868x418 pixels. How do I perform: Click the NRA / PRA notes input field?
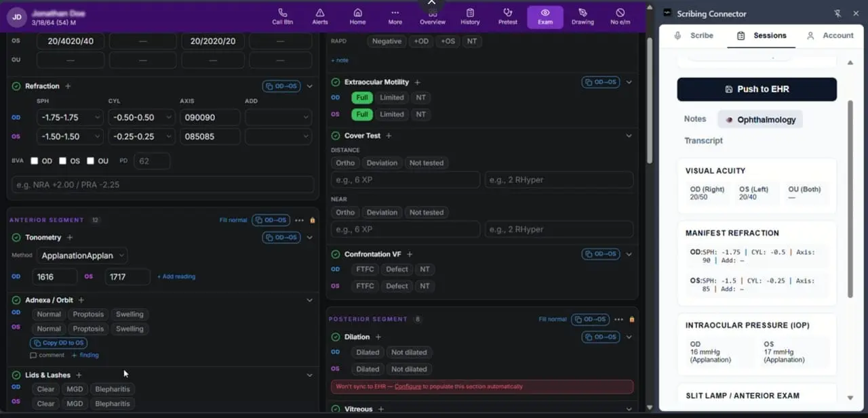coord(163,184)
